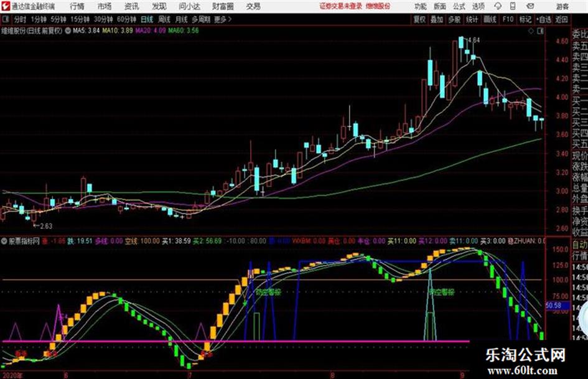Switch to 30分钟 period
Screen dimensions: 588x379
point(103,19)
